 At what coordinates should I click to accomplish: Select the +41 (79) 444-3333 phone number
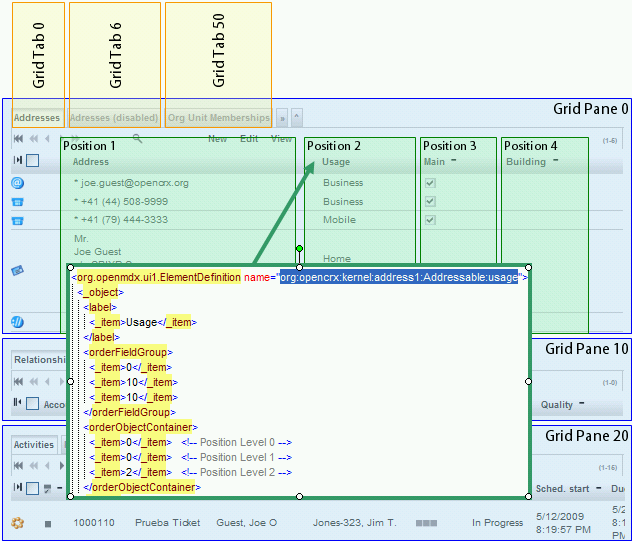(x=124, y=220)
